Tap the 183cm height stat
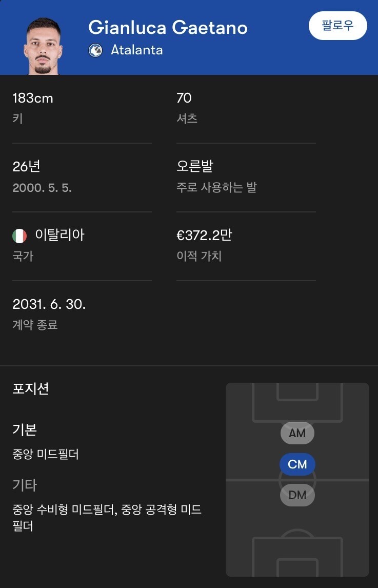Viewport: 378px width, 588px height. (33, 98)
